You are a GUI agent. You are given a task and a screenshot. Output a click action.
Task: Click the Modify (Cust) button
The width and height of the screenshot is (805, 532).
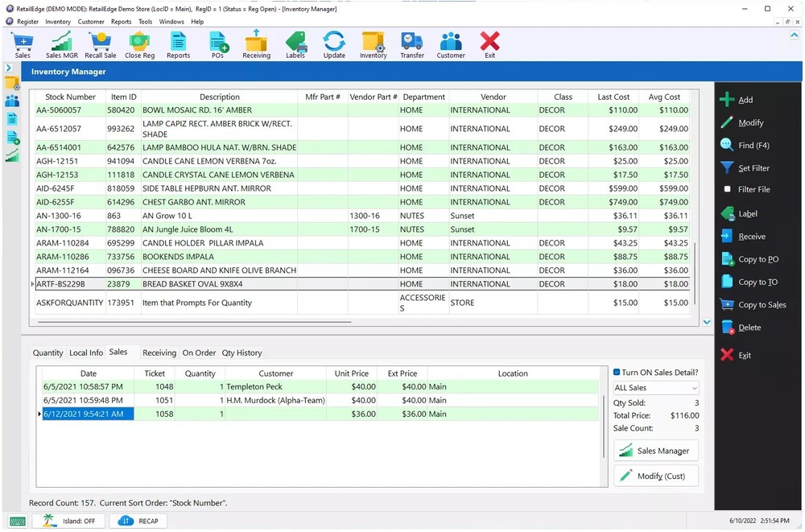click(657, 476)
